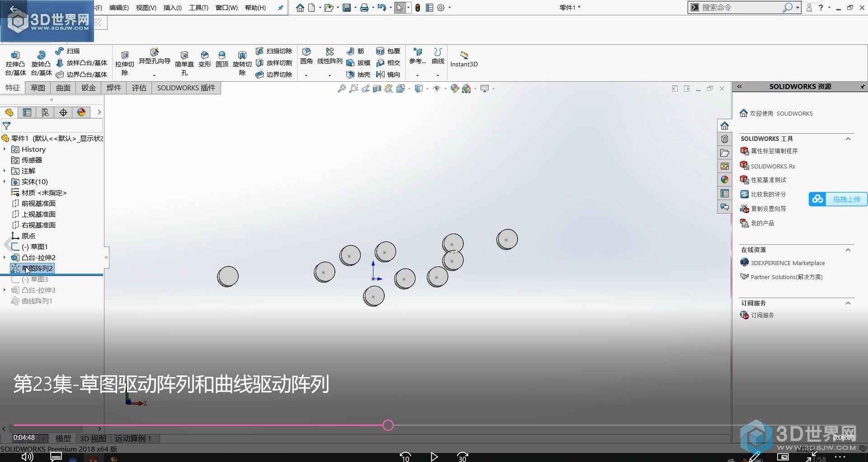Click the Revolved Cut (旋转切除) tool
Image resolution: width=868 pixels, height=462 pixels.
click(242, 63)
